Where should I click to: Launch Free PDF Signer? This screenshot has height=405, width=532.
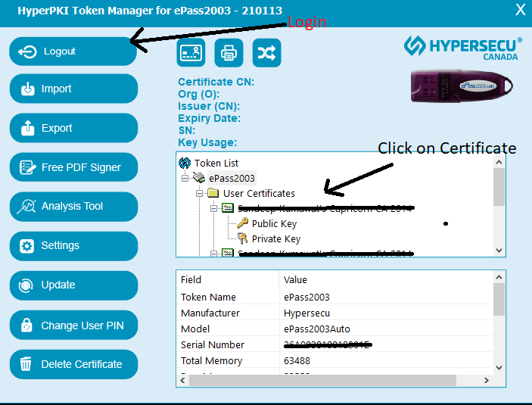pyautogui.click(x=73, y=167)
